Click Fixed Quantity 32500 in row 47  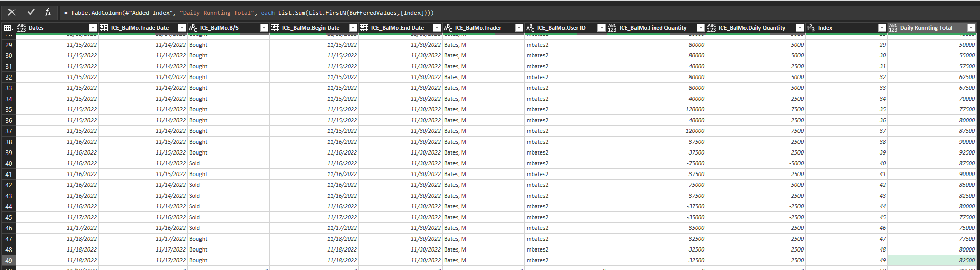click(x=657, y=239)
